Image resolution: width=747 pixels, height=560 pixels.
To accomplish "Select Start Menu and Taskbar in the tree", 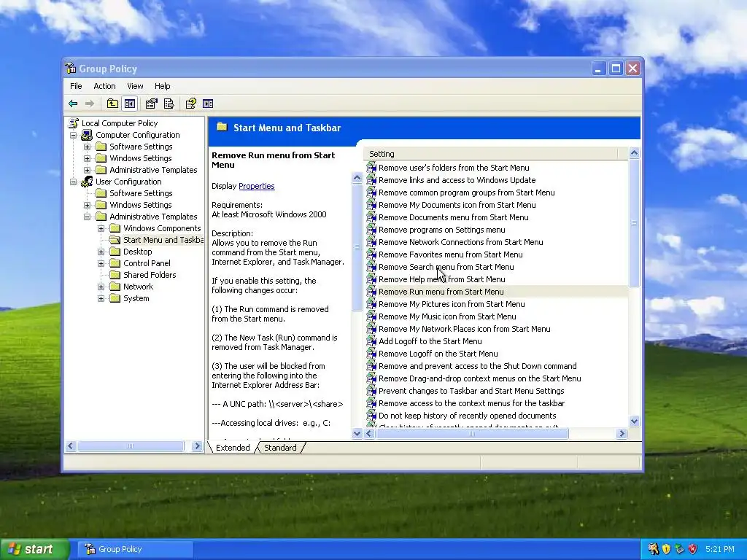I will (x=163, y=240).
